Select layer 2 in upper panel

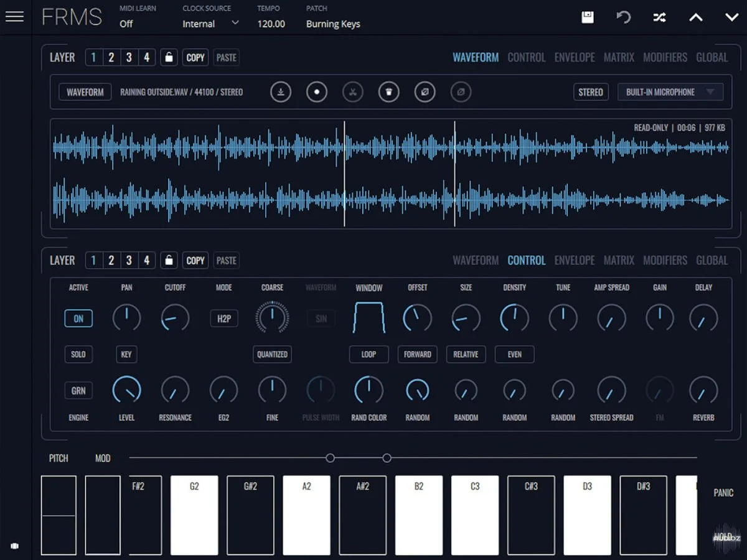pyautogui.click(x=111, y=57)
